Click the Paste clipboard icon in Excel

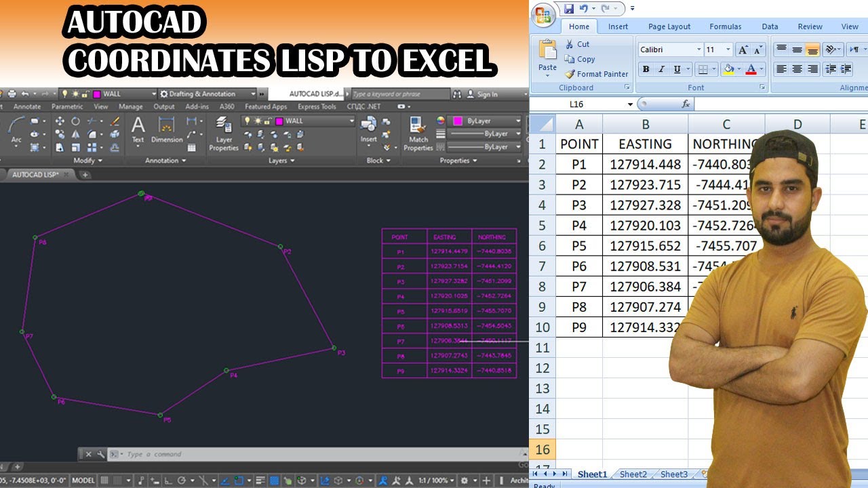point(547,49)
